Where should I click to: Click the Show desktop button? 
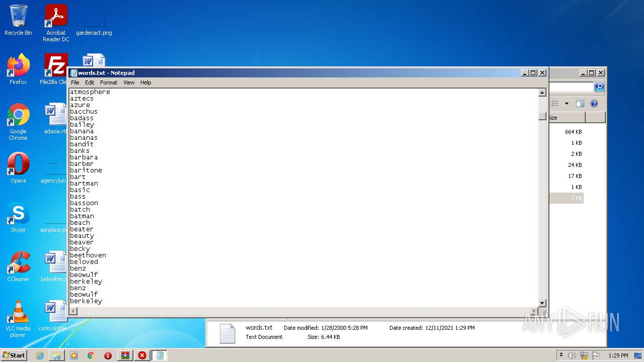click(x=638, y=355)
